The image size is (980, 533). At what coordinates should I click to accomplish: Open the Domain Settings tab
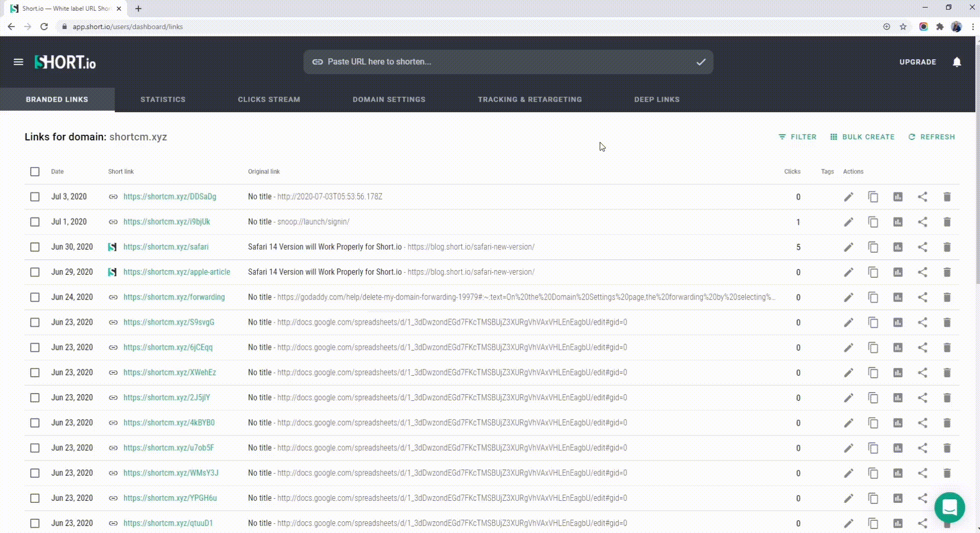(x=389, y=100)
